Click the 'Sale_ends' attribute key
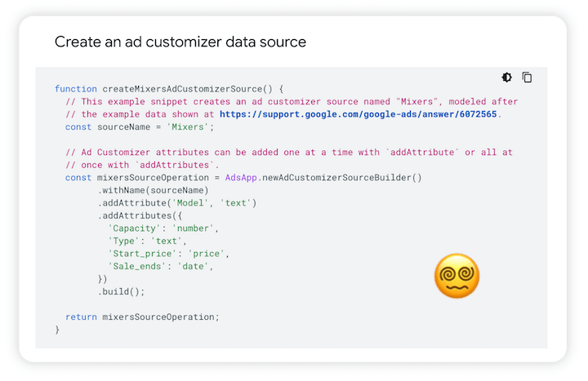Image resolution: width=588 pixels, height=381 pixels. [140, 266]
